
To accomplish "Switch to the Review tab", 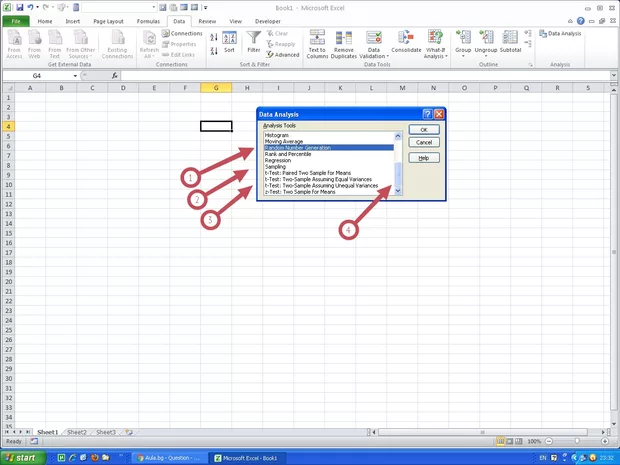I will [207, 21].
